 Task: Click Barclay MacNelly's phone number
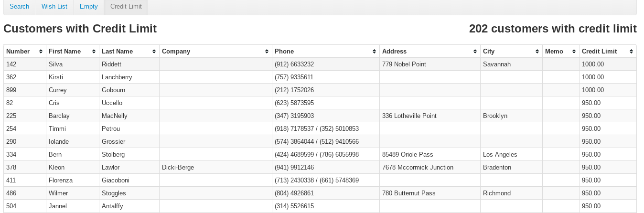click(x=294, y=116)
